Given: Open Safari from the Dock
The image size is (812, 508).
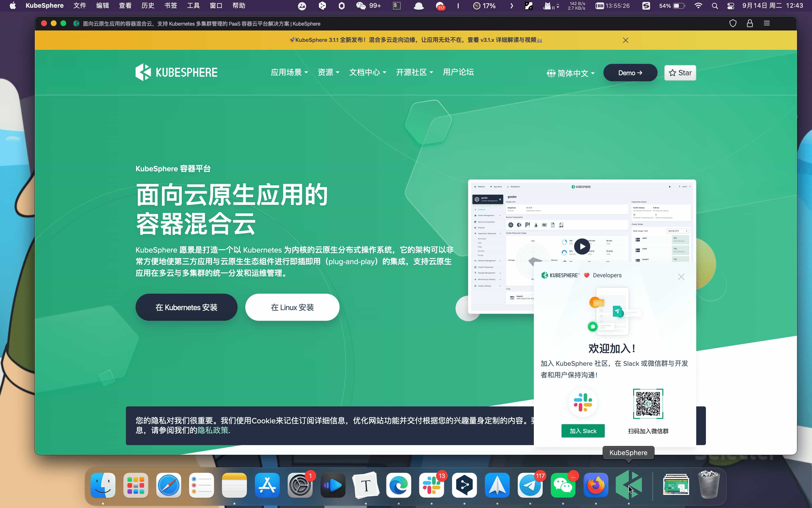Looking at the screenshot, I should click(x=169, y=485).
